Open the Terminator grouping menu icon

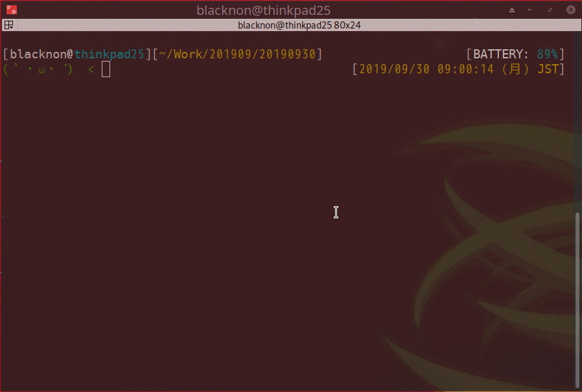(x=9, y=25)
